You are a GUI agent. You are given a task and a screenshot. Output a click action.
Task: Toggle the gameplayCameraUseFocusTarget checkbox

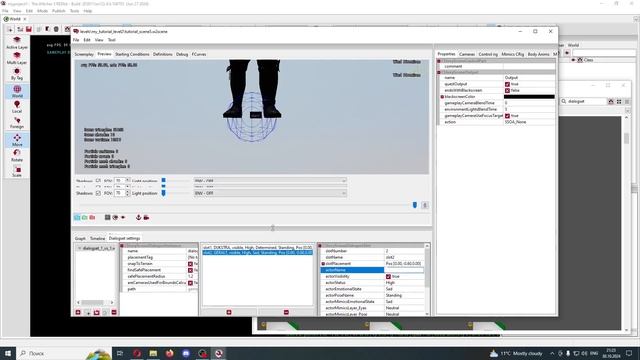click(x=507, y=116)
